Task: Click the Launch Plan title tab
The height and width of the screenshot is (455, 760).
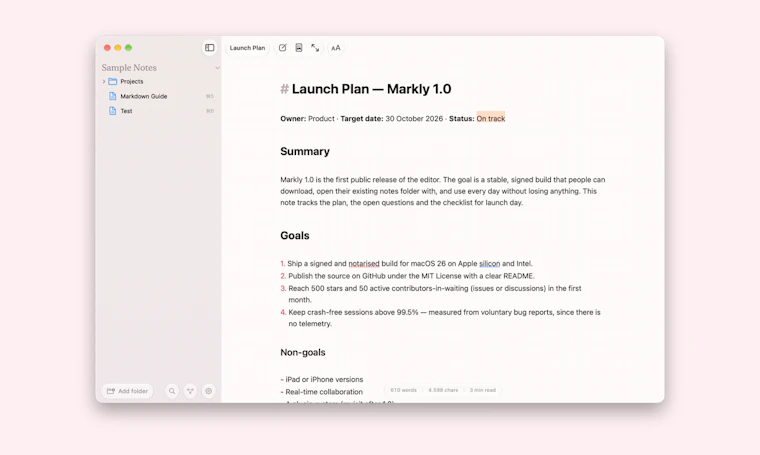Action: click(247, 48)
